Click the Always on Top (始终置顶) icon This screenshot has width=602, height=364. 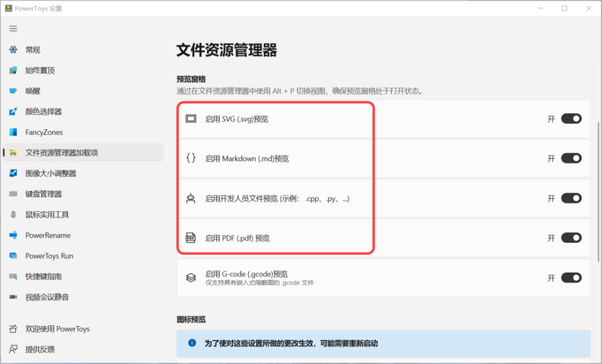pos(13,70)
